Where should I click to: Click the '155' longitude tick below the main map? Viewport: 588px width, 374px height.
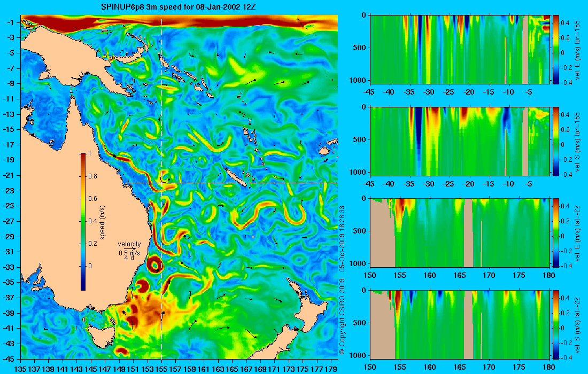(161, 369)
